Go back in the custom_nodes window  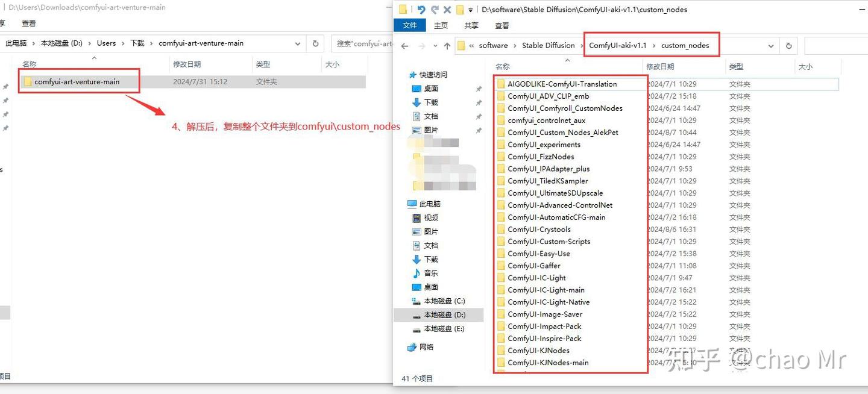(x=405, y=46)
